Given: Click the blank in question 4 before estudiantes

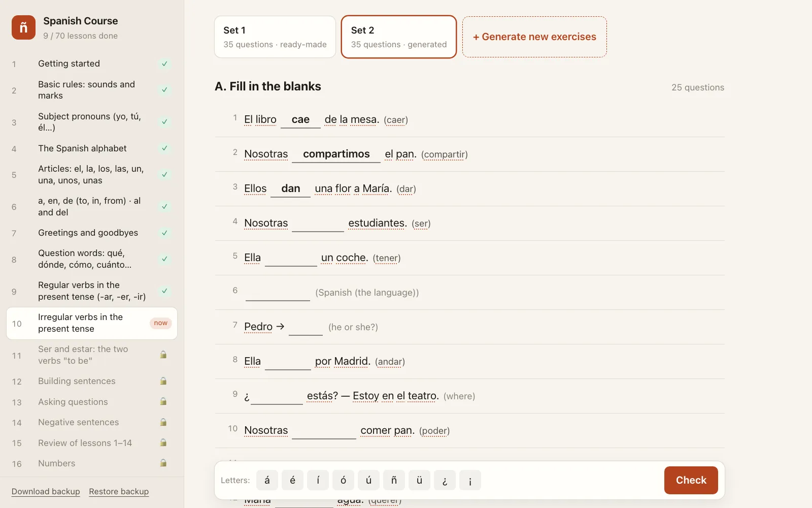Looking at the screenshot, I should point(318,224).
